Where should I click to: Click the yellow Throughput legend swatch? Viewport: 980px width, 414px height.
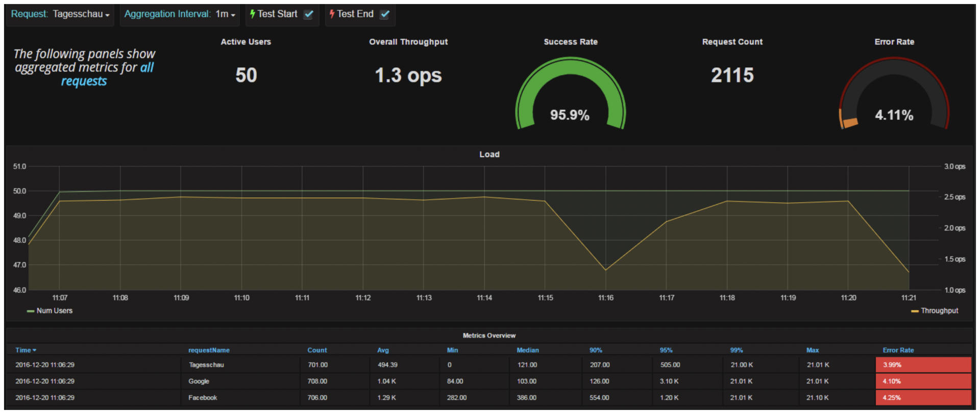(915, 311)
